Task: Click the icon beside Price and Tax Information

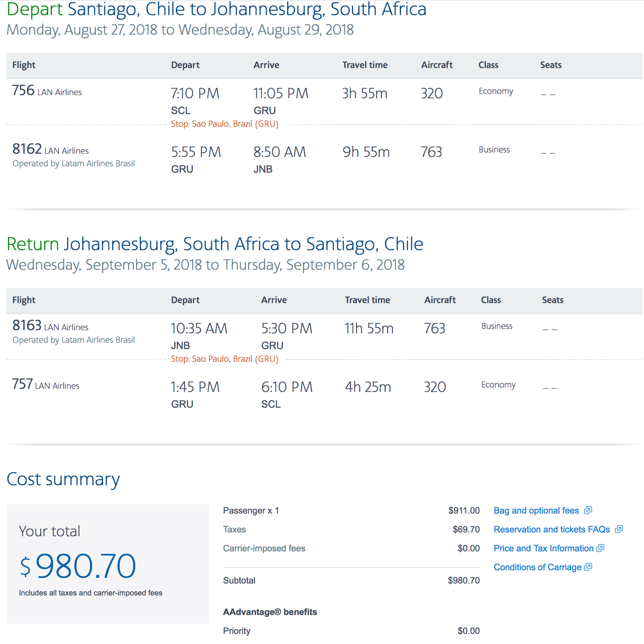Action: click(x=600, y=548)
